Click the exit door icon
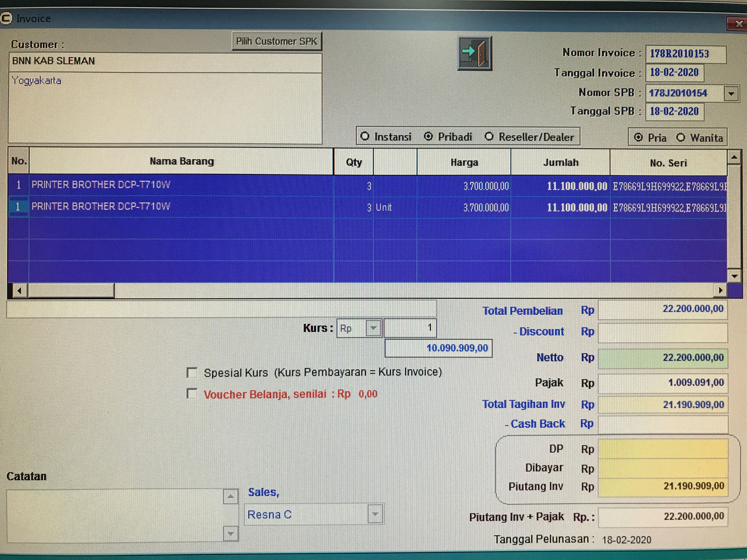 (x=474, y=53)
